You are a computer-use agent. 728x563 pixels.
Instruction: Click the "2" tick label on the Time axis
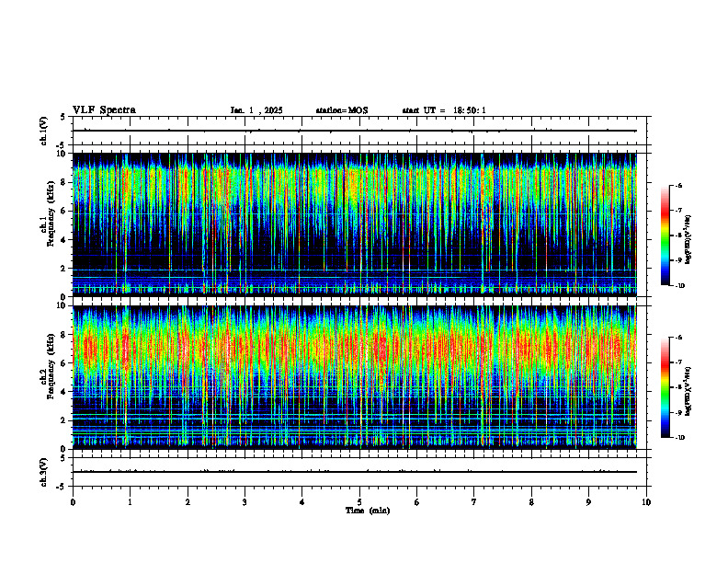pos(188,502)
